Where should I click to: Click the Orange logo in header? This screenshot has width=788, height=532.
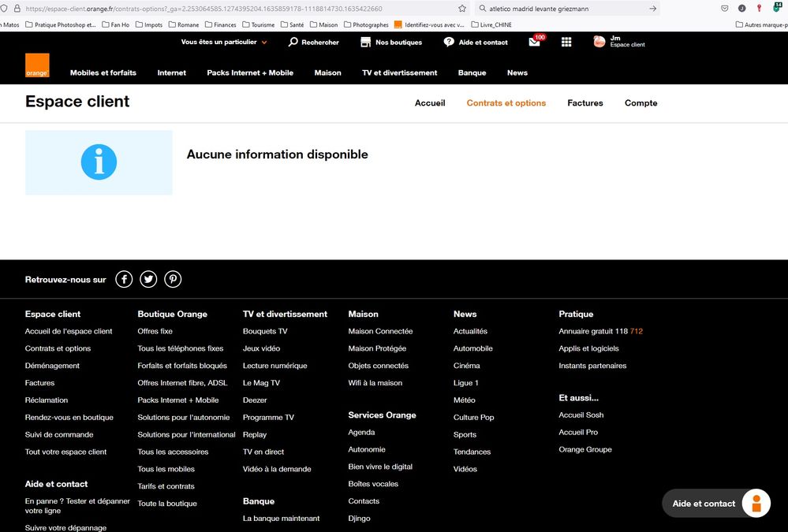point(37,65)
